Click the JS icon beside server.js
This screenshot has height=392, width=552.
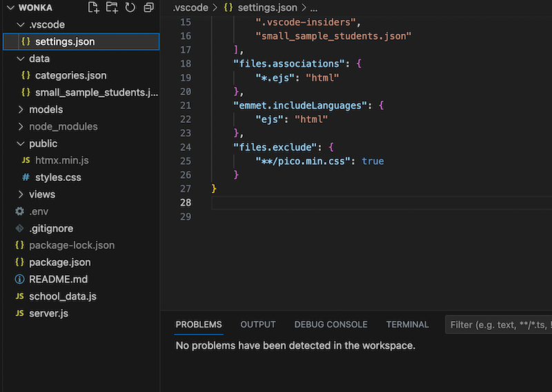[19, 313]
